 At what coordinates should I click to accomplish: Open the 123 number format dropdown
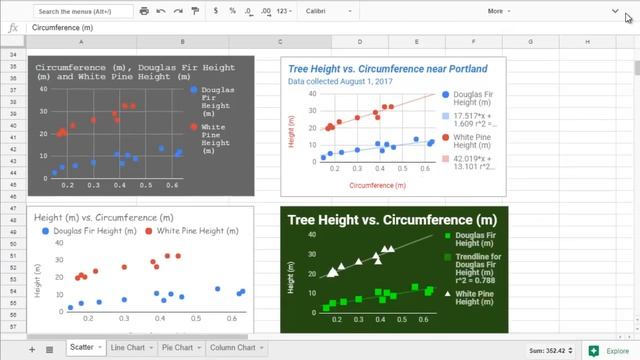tap(284, 11)
